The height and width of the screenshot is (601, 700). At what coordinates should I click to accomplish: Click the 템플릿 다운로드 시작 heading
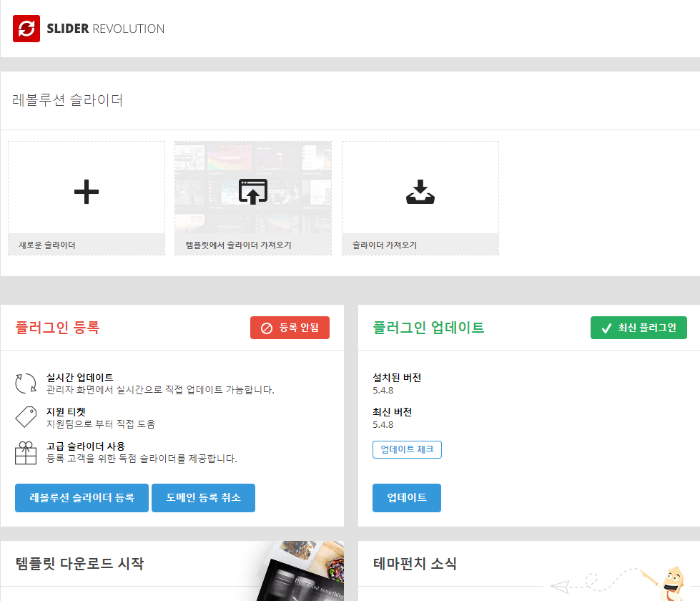pos(80,564)
